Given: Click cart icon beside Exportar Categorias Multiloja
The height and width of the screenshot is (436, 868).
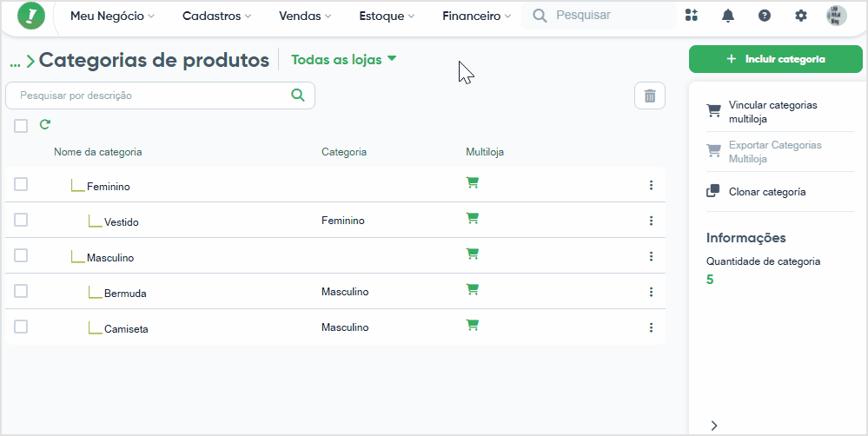Looking at the screenshot, I should tap(713, 150).
